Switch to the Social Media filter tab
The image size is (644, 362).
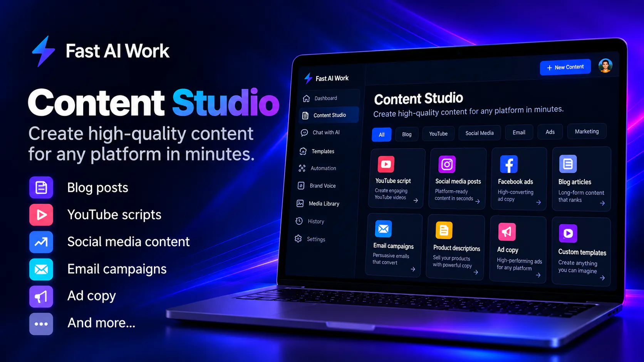point(480,133)
